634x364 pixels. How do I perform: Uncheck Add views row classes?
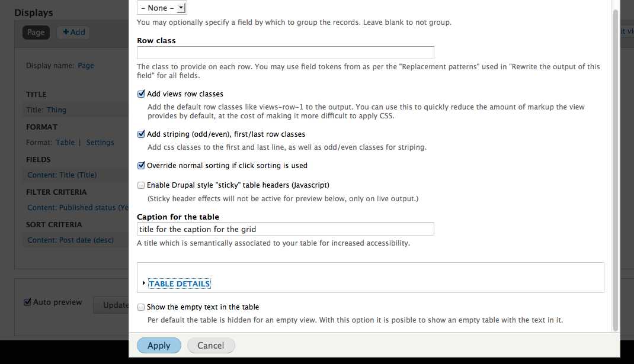pos(141,94)
